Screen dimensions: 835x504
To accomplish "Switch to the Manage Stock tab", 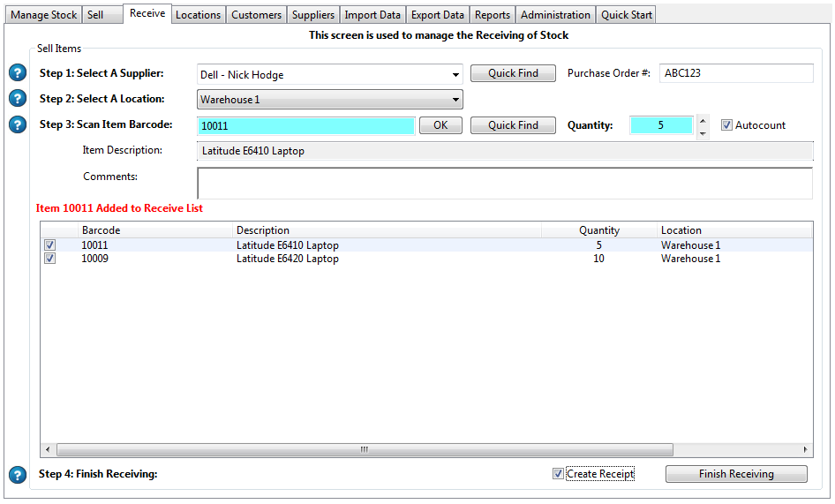I will (x=42, y=15).
